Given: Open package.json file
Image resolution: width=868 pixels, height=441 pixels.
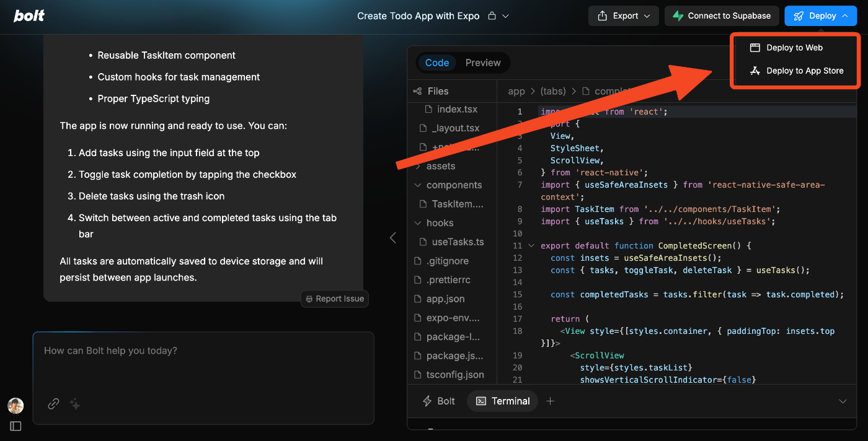Looking at the screenshot, I should click(x=448, y=356).
